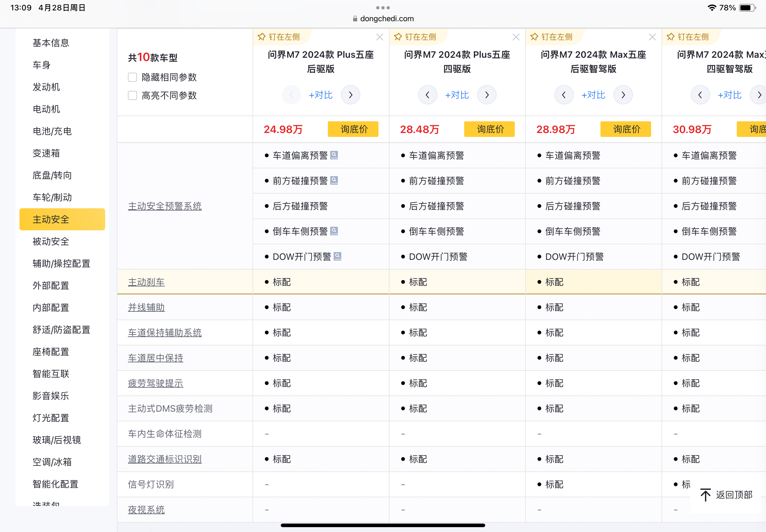Tap the lock icon beside dongchedi.com
The image size is (766, 532).
(355, 19)
